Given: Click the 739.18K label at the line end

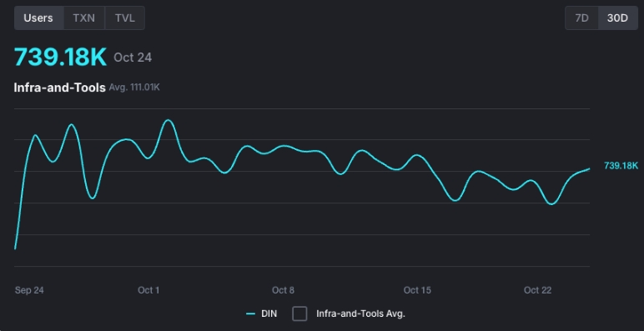Looking at the screenshot, I should [x=621, y=165].
